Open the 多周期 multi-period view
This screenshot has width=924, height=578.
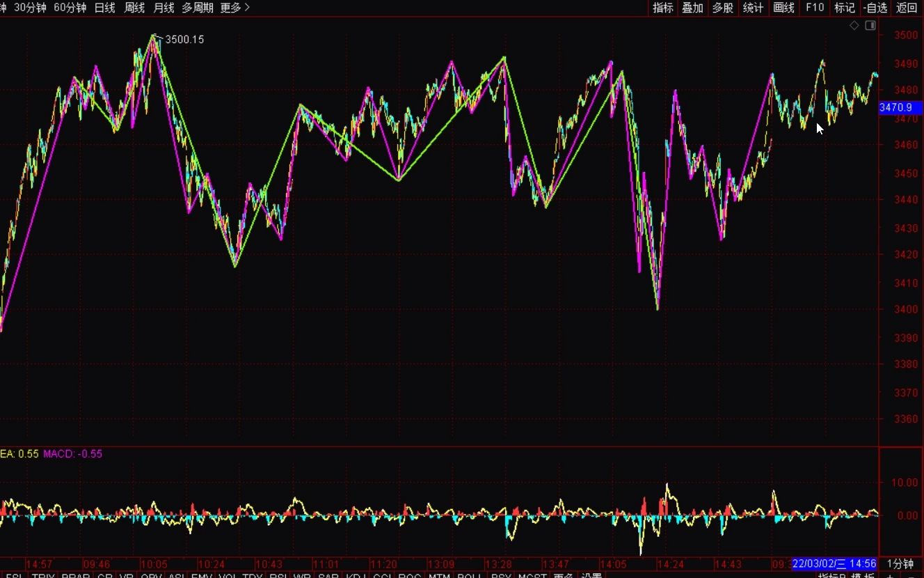pyautogui.click(x=198, y=8)
